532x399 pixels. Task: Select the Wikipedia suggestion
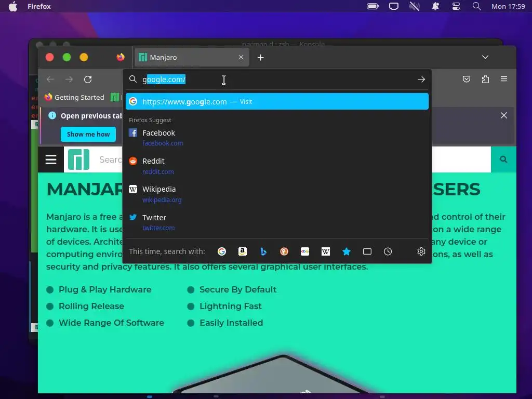coord(277,194)
